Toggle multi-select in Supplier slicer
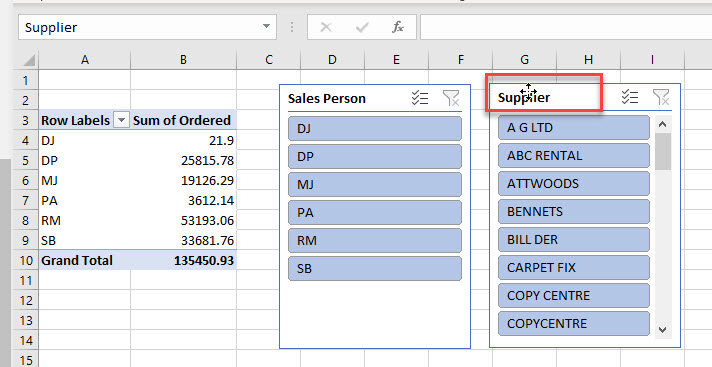The height and width of the screenshot is (367, 712). coord(630,97)
